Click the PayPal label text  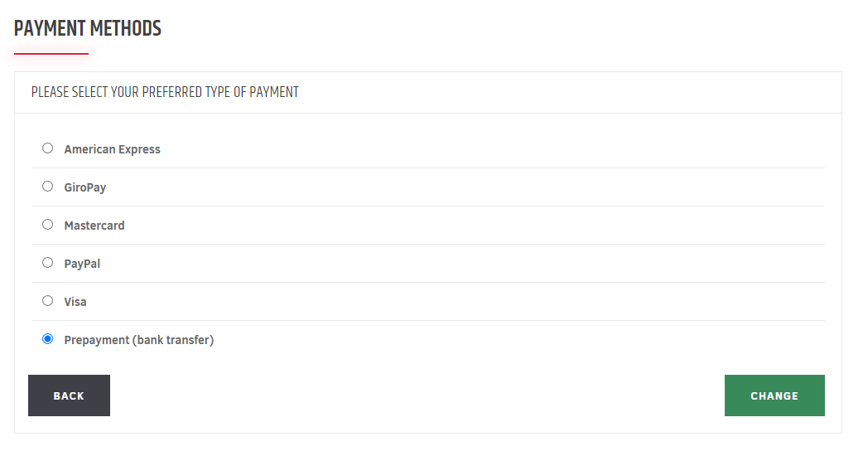click(82, 264)
